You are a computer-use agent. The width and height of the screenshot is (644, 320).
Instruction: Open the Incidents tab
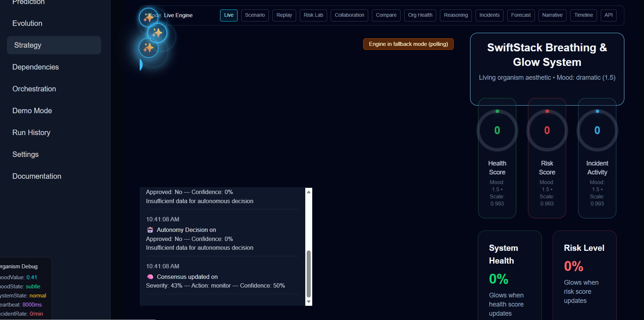489,15
